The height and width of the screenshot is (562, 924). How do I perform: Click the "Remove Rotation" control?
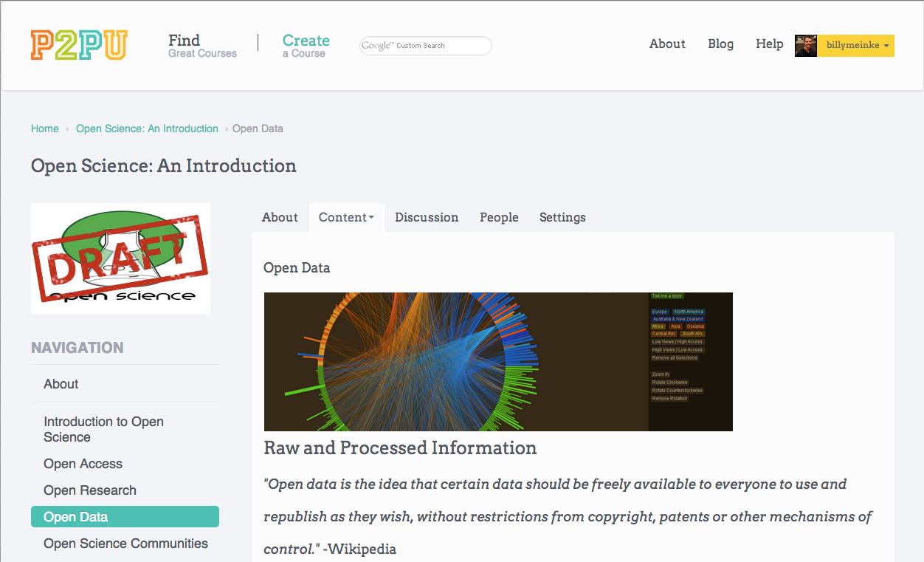(670, 398)
